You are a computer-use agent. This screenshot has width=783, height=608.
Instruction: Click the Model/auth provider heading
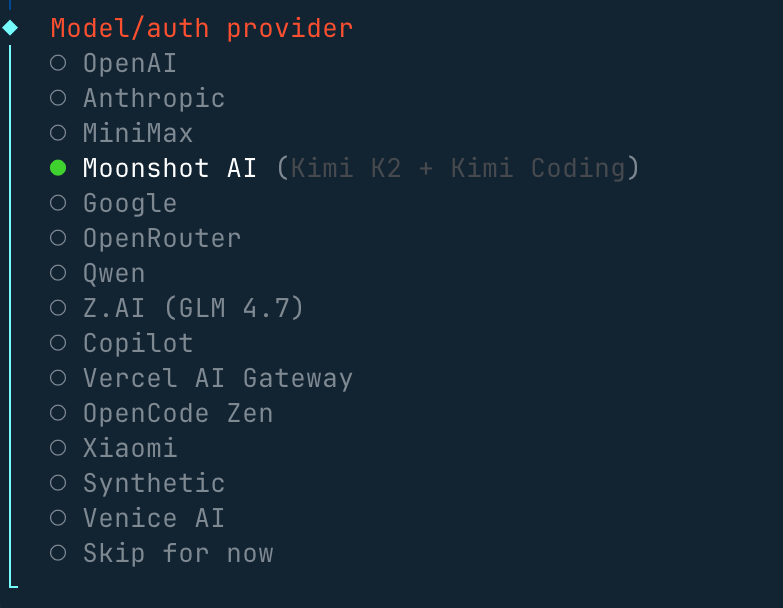point(201,28)
